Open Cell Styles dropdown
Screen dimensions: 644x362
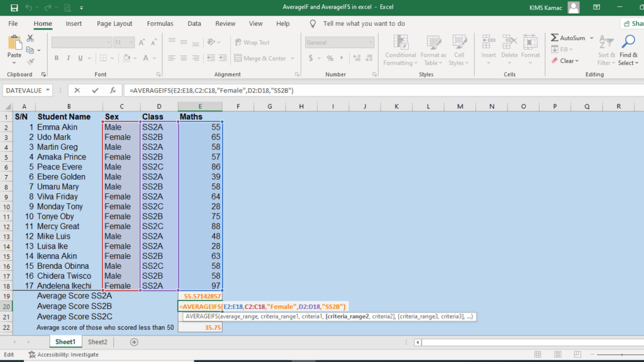(x=458, y=50)
